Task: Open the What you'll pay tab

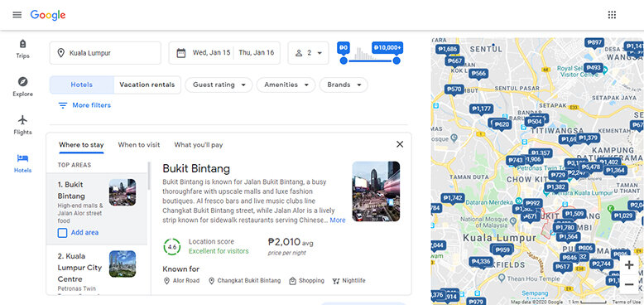Action: coord(199,145)
